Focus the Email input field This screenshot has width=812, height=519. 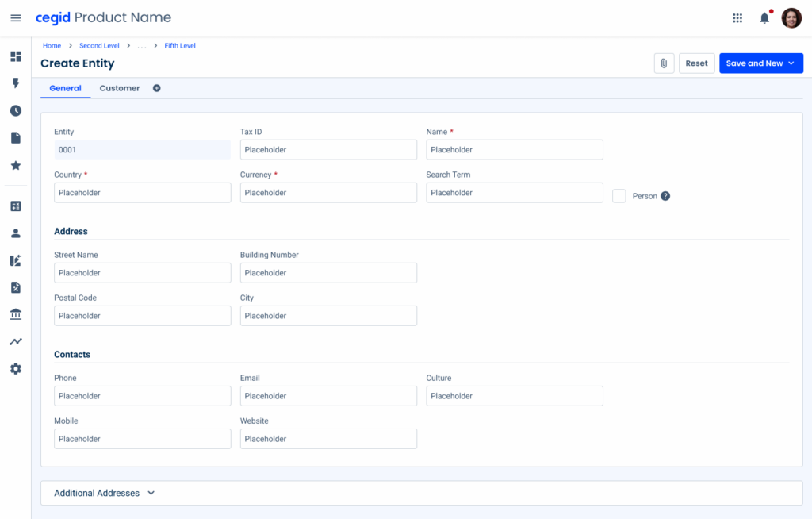(328, 396)
